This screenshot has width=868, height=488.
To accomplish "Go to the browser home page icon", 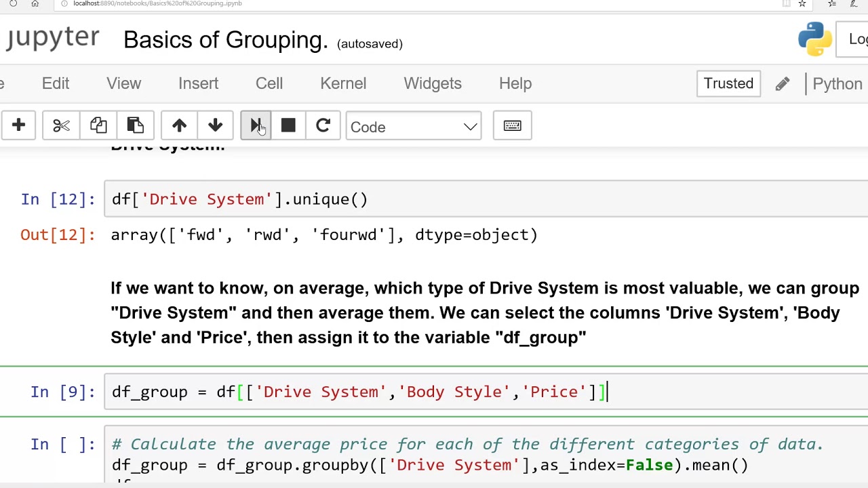I will (x=35, y=3).
